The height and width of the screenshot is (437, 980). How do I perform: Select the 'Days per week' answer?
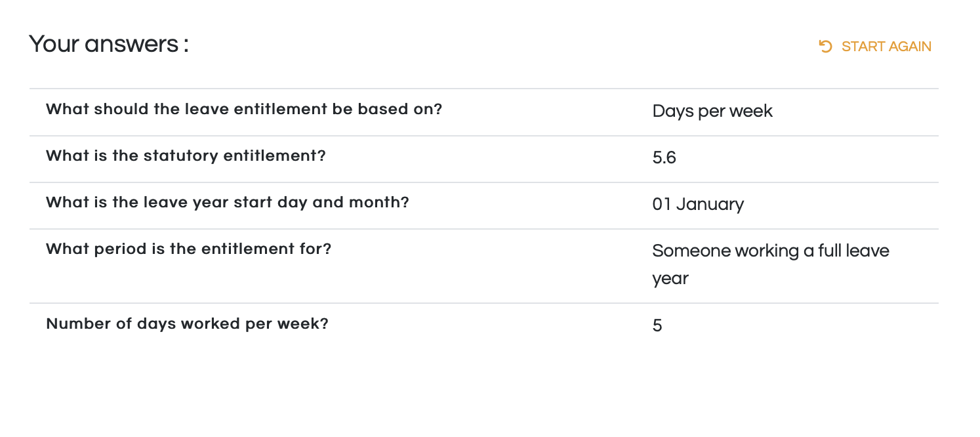pyautogui.click(x=712, y=111)
